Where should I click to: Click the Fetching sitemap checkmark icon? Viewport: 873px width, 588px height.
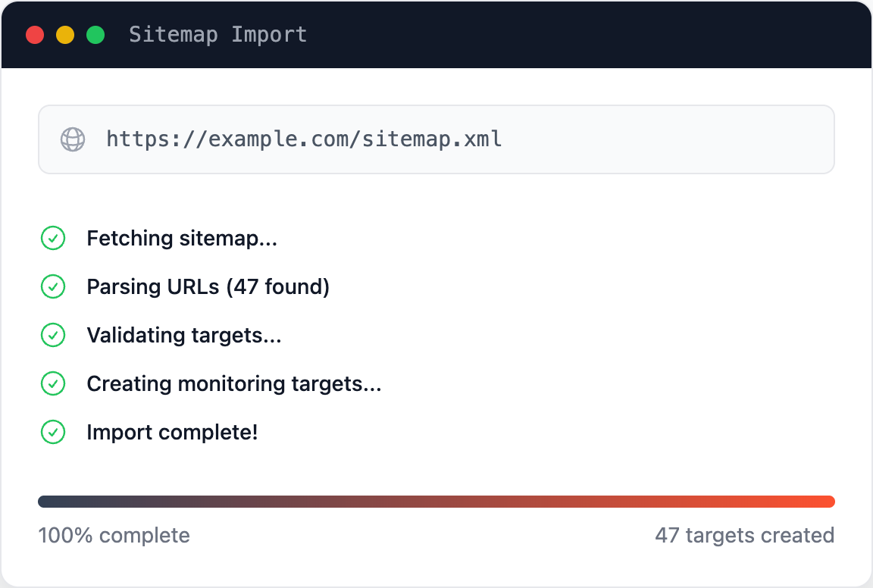click(53, 239)
